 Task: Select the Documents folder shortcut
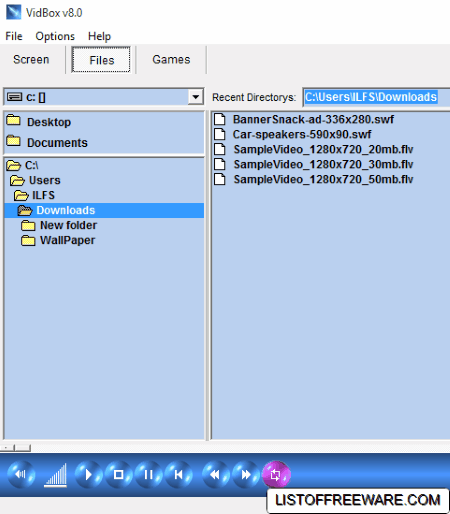tap(57, 143)
